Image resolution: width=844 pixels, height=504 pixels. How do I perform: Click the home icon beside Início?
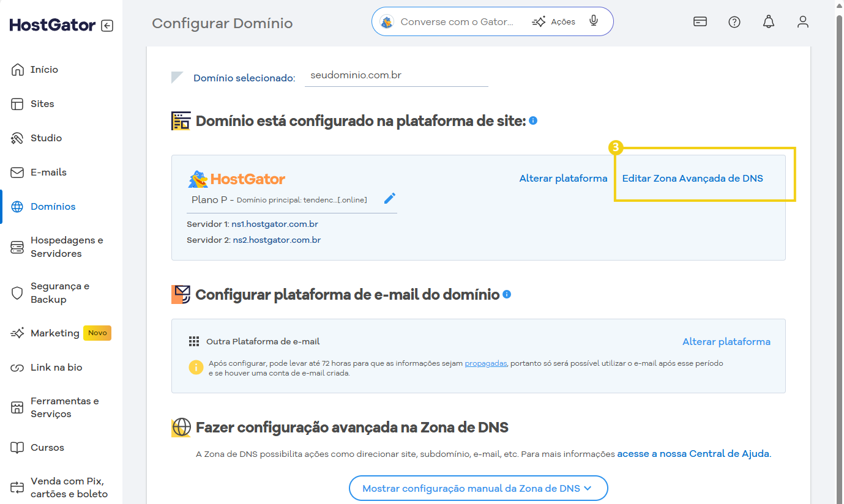coord(17,70)
